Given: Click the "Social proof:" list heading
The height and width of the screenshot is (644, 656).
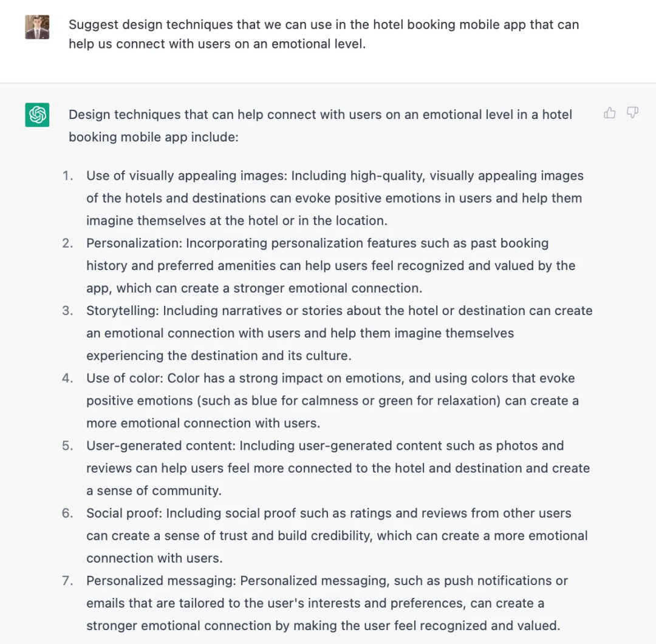Looking at the screenshot, I should click(125, 513).
